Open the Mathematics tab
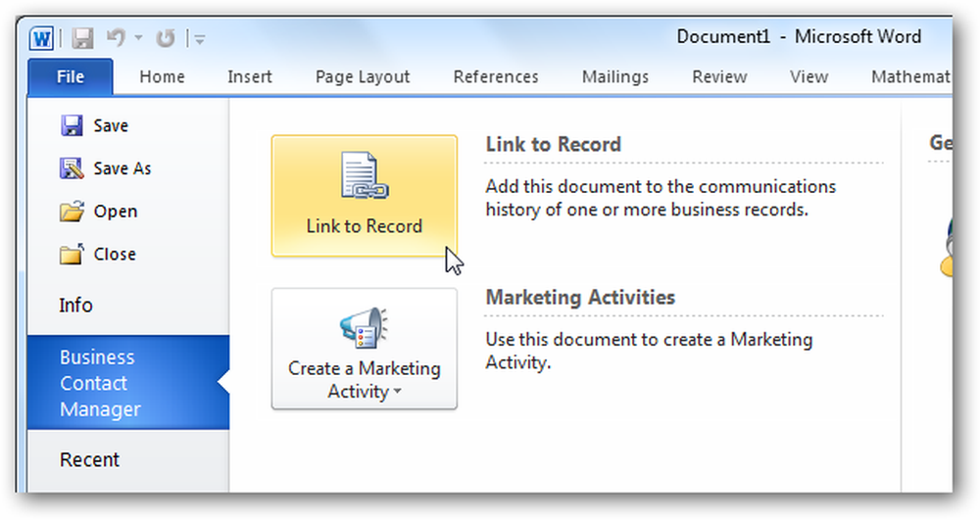980x520 pixels. (x=910, y=76)
